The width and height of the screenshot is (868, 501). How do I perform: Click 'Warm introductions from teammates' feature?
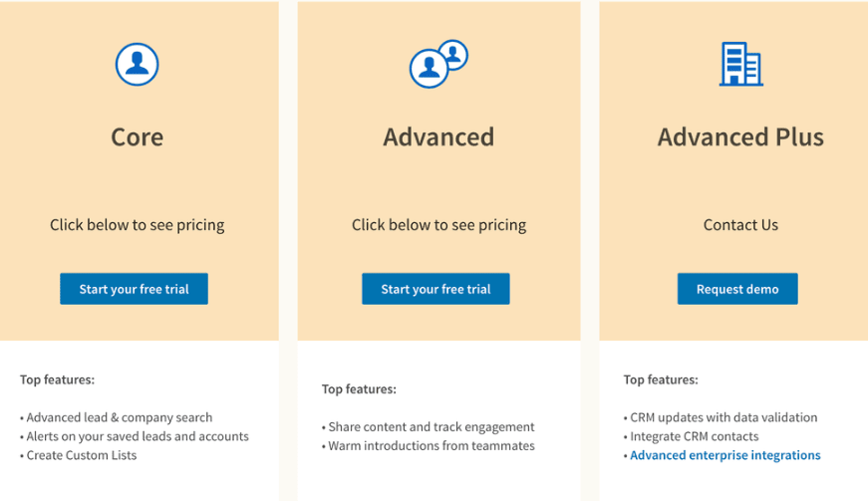(x=432, y=445)
